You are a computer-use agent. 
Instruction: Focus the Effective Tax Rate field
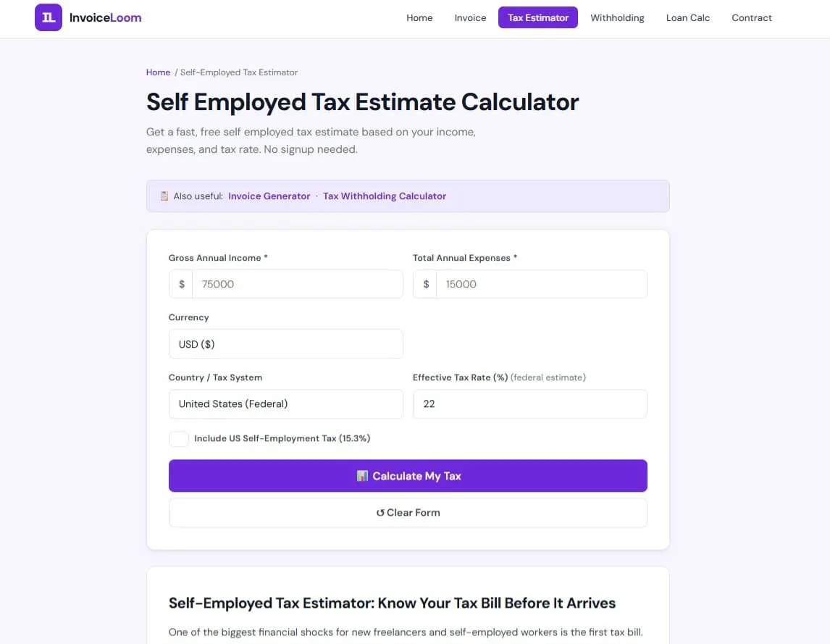click(530, 404)
